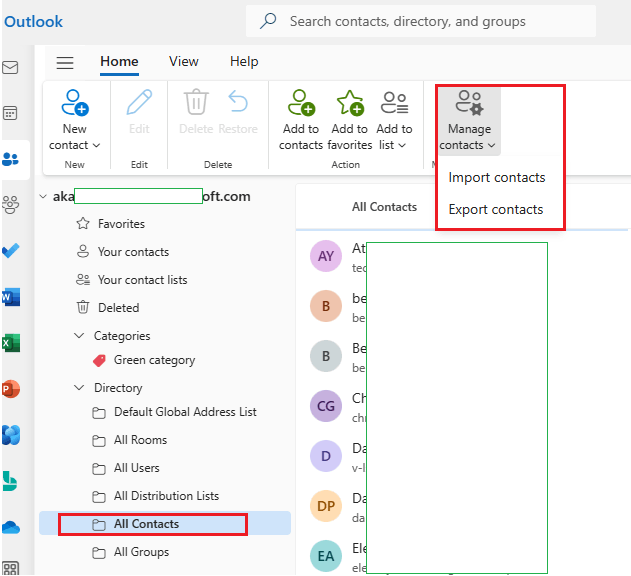The height and width of the screenshot is (576, 631).
Task: Click the search magnifier icon
Action: [x=268, y=21]
